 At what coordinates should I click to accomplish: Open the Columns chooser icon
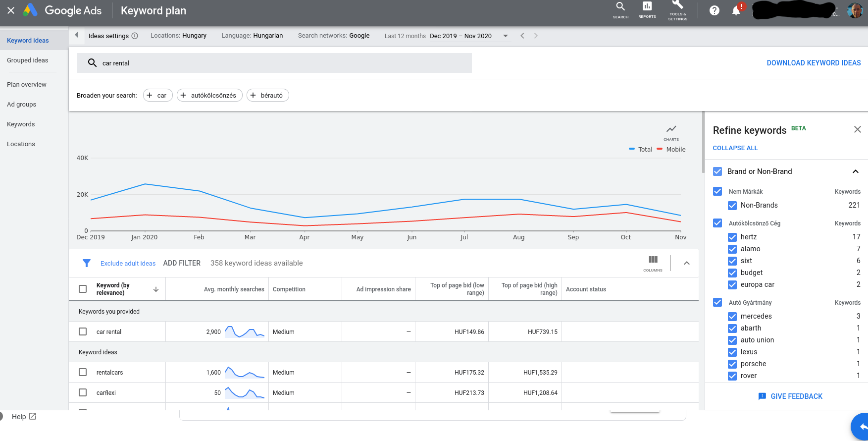653,263
